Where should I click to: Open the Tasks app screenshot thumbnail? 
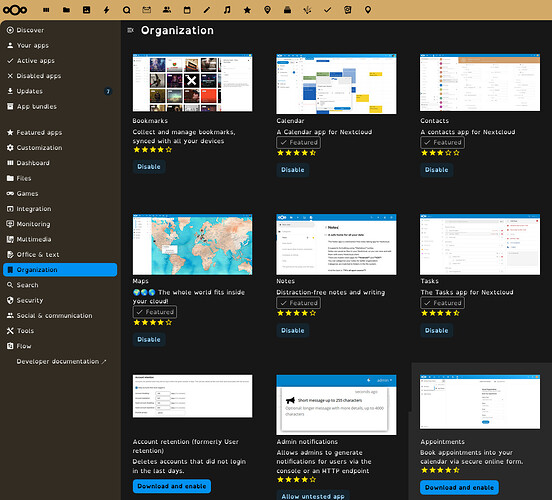[x=480, y=244]
